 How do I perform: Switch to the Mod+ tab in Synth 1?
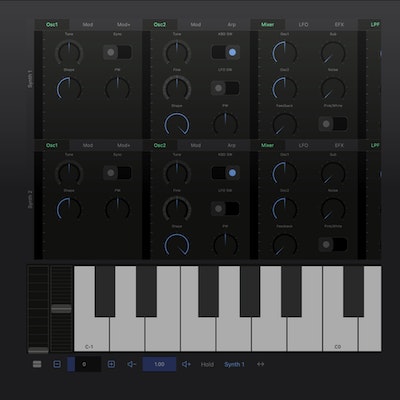pyautogui.click(x=123, y=25)
